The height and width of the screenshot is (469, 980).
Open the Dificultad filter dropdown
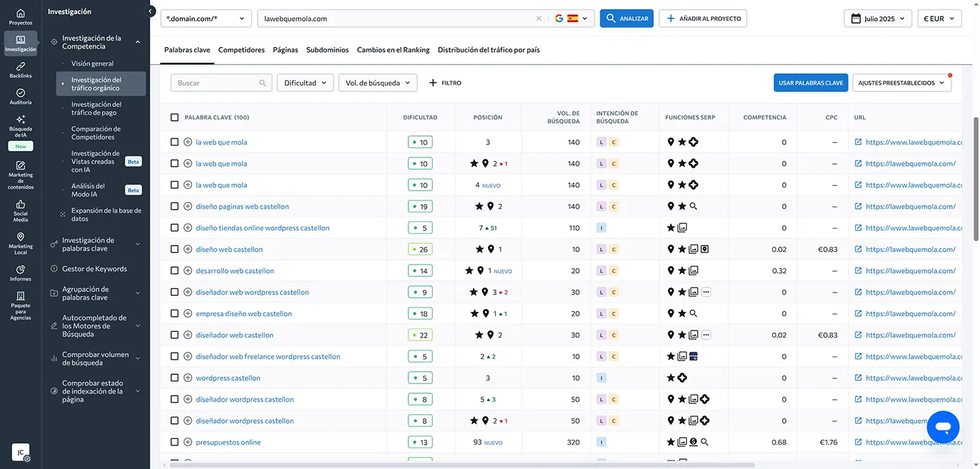(305, 83)
